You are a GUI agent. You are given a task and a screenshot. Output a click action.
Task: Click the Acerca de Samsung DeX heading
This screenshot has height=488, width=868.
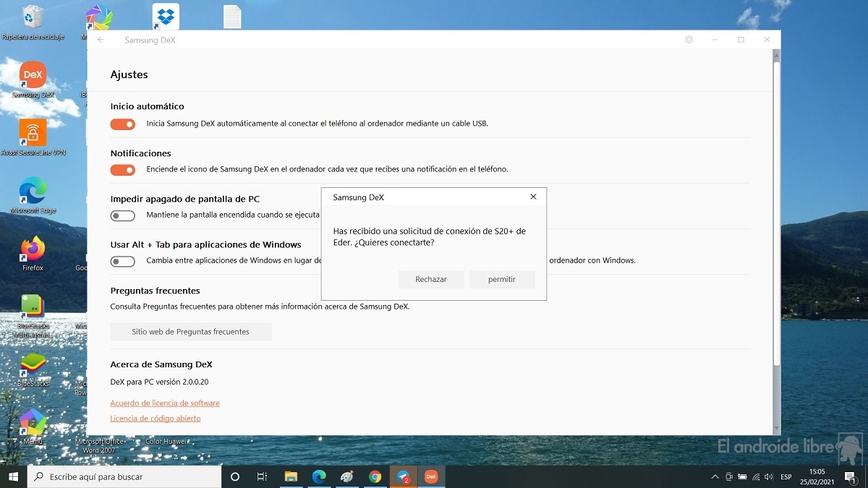tap(161, 364)
